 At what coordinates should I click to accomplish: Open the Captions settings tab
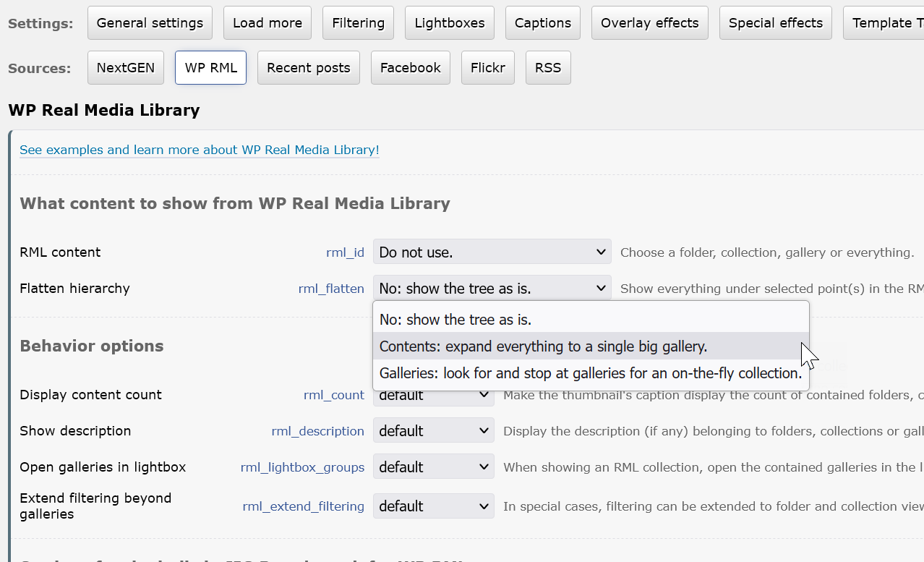(x=542, y=23)
